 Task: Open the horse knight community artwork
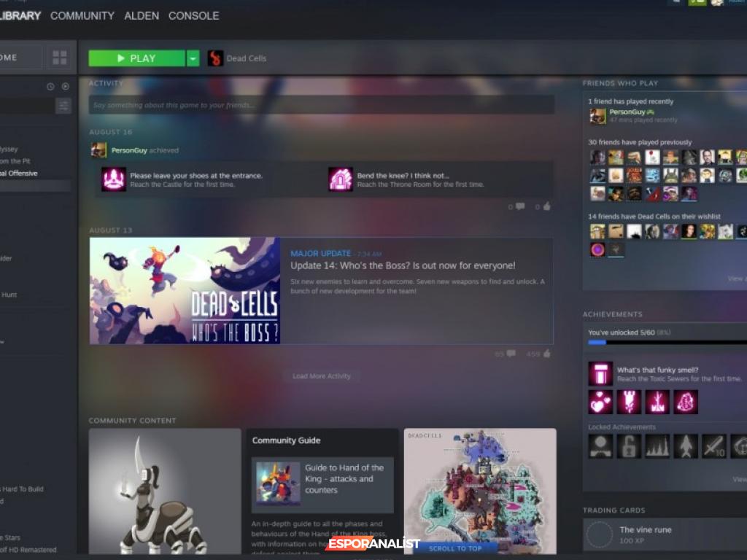pos(165,491)
